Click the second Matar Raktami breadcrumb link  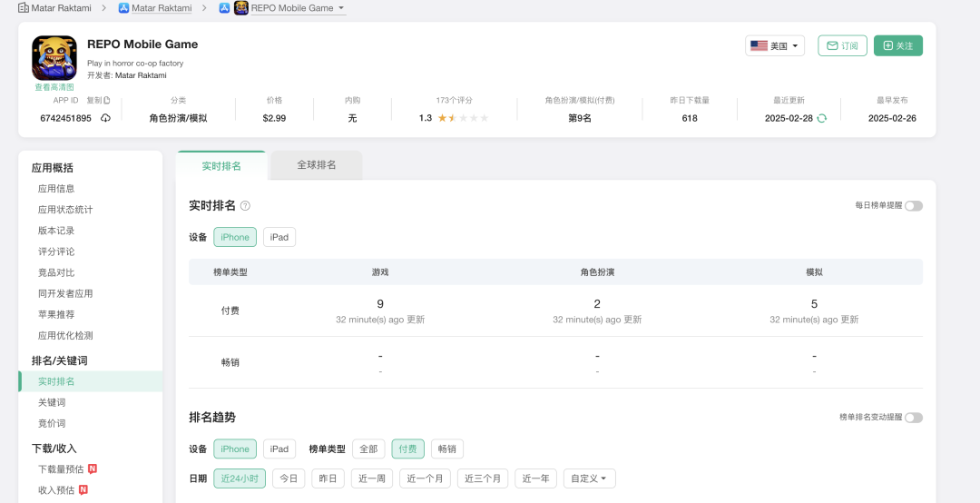tap(162, 8)
